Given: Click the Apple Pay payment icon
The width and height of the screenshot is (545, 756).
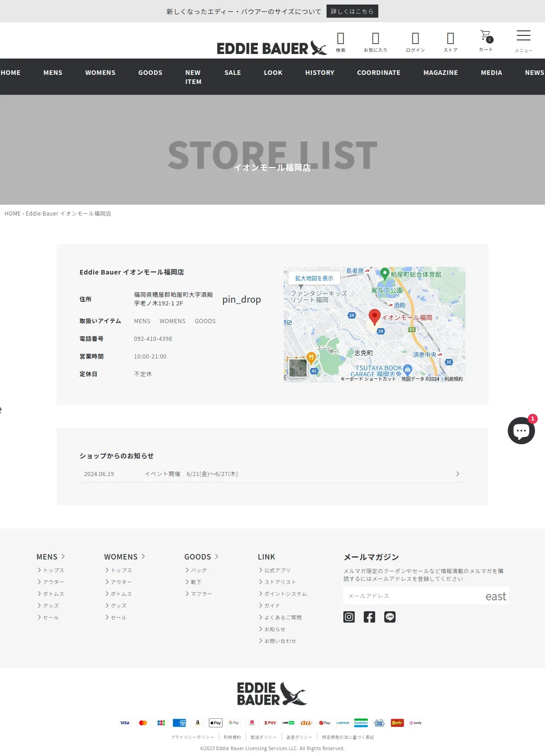Looking at the screenshot, I should click(x=216, y=723).
